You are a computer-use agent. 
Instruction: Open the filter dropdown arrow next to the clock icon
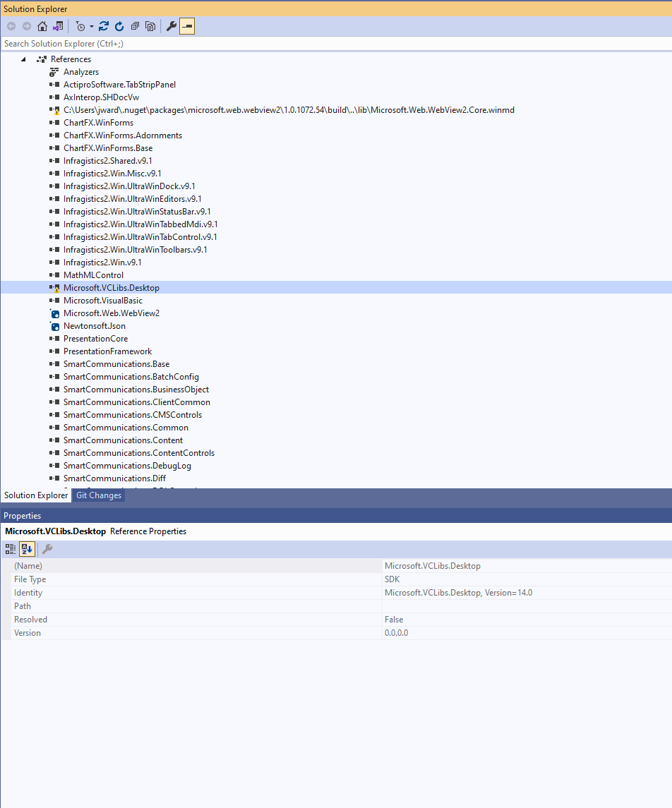91,26
